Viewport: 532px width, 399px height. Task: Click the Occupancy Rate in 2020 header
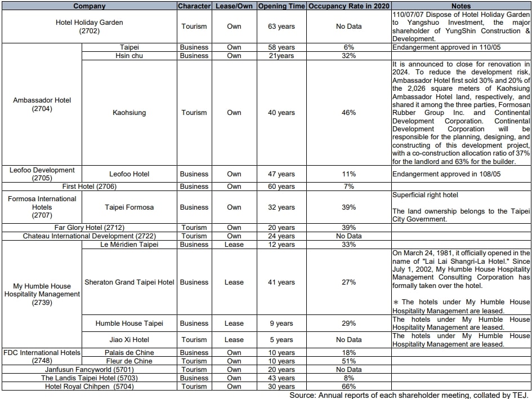pos(349,6)
